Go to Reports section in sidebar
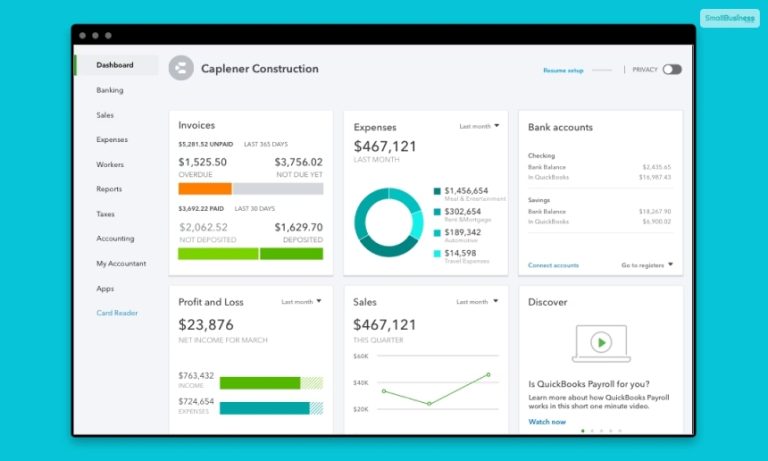 pyautogui.click(x=109, y=189)
